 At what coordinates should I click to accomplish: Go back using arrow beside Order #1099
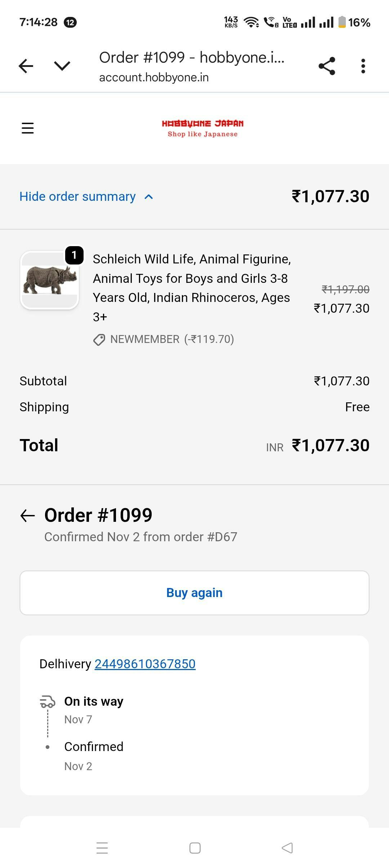(x=28, y=516)
